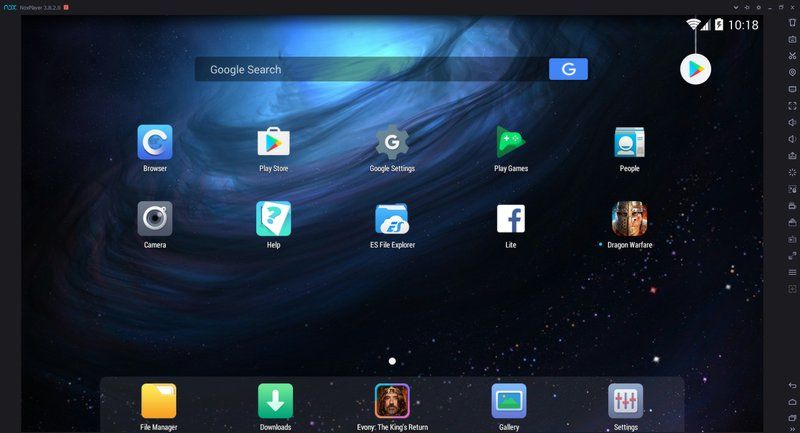Click the floating Play Store shortcut bubble

click(x=695, y=69)
